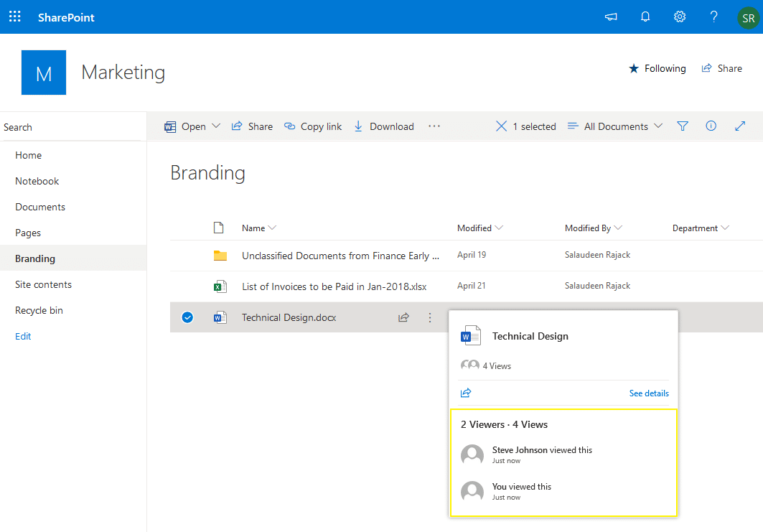Click April 19 modified date
Viewport: 763px width, 532px height.
tap(471, 255)
